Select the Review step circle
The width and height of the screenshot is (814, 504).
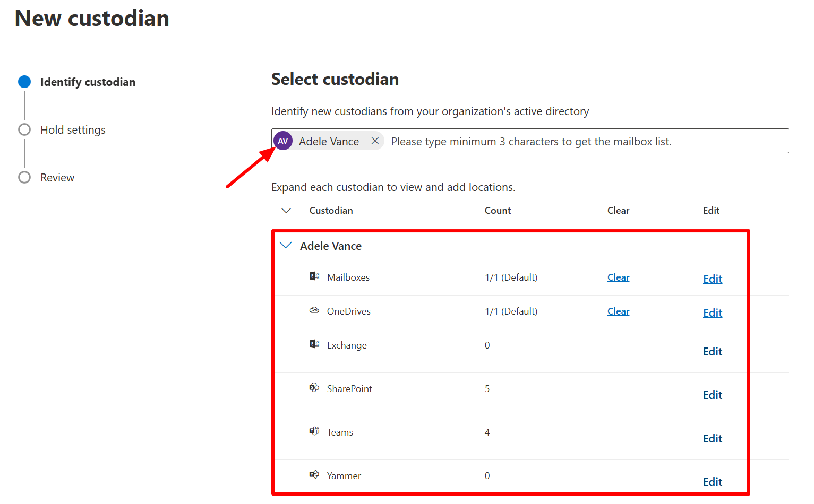click(24, 177)
